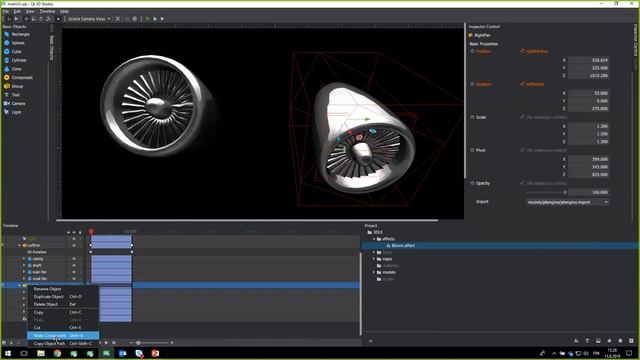
Task: Toggle visibility eye of the leftFan row
Action: [74, 245]
